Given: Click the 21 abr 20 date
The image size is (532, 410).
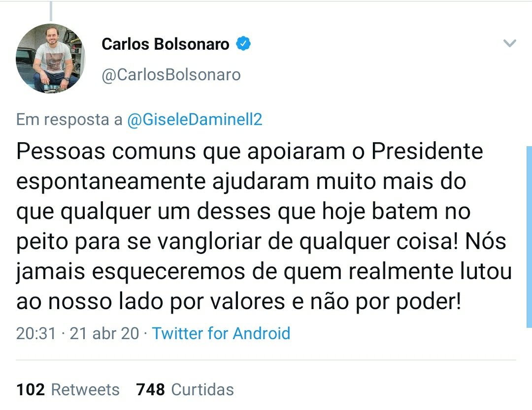Looking at the screenshot, I should pyautogui.click(x=104, y=333).
